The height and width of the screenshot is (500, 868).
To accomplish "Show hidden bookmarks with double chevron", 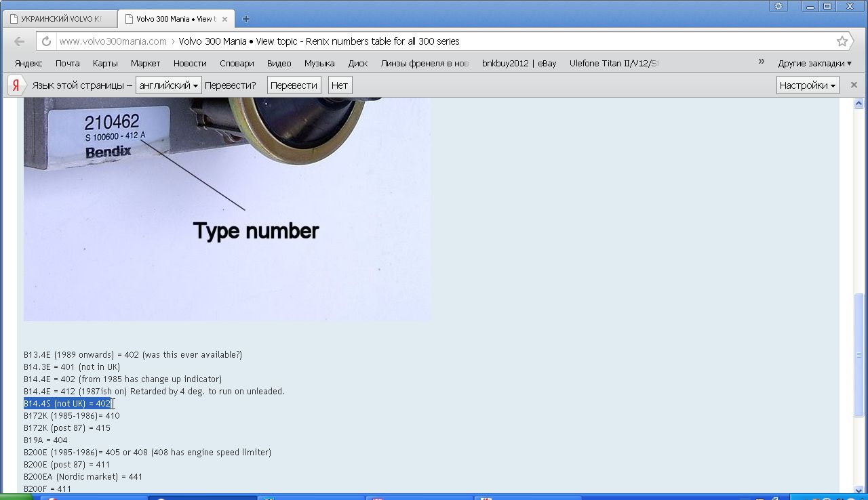I will [761, 62].
